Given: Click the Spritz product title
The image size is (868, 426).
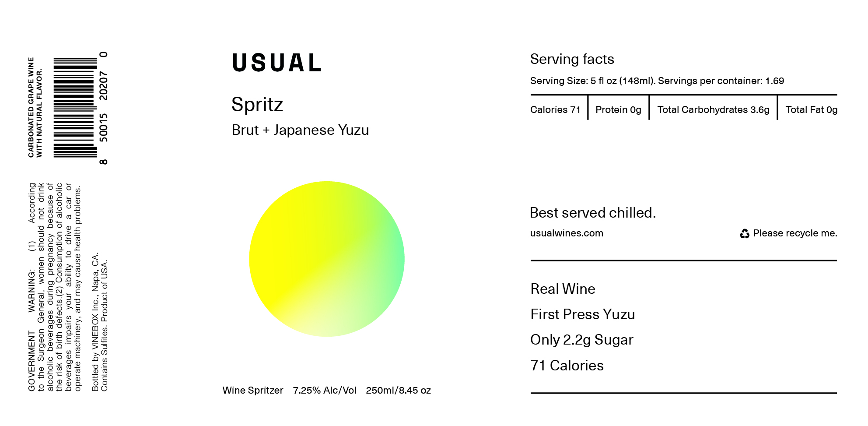Looking at the screenshot, I should pyautogui.click(x=257, y=105).
